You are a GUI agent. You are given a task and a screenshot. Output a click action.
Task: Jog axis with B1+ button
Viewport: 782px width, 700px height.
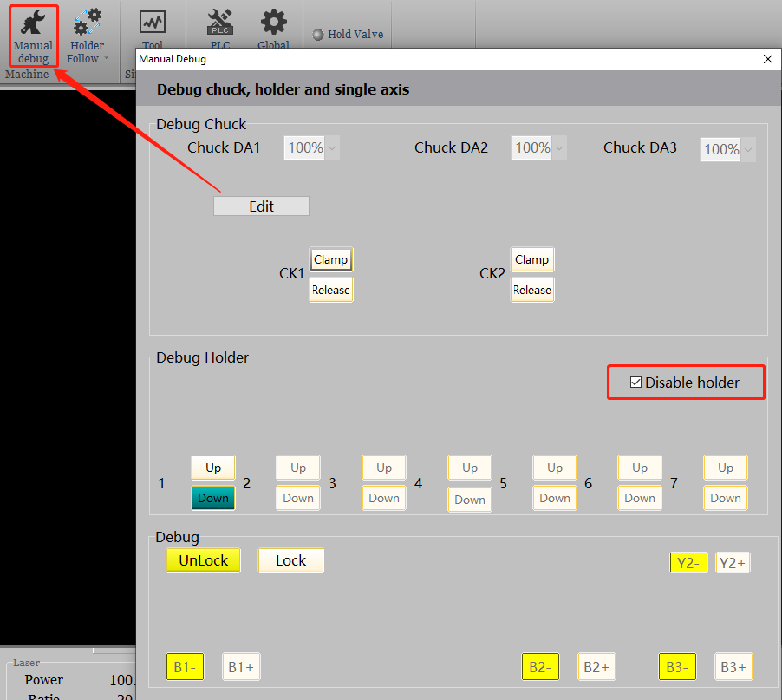(241, 666)
